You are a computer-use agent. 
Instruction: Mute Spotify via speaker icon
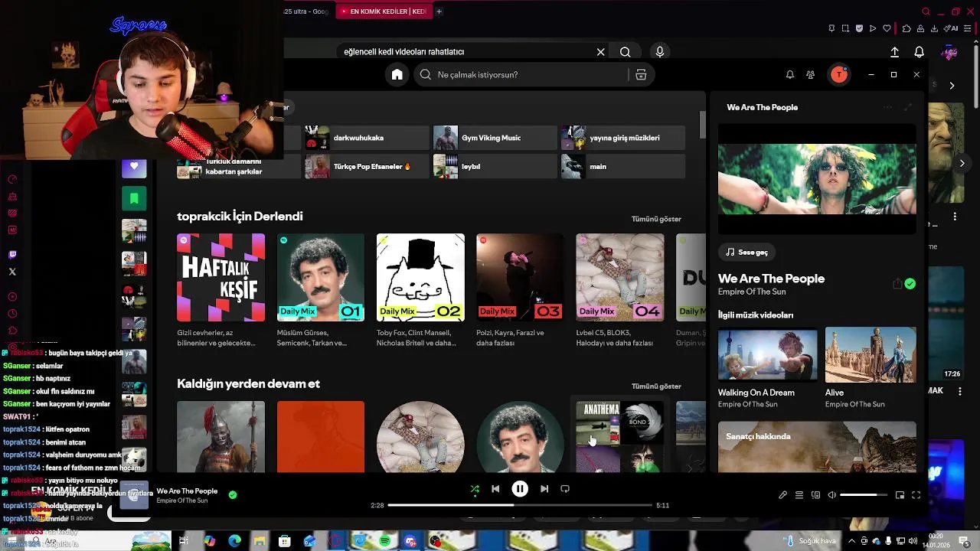pyautogui.click(x=832, y=495)
